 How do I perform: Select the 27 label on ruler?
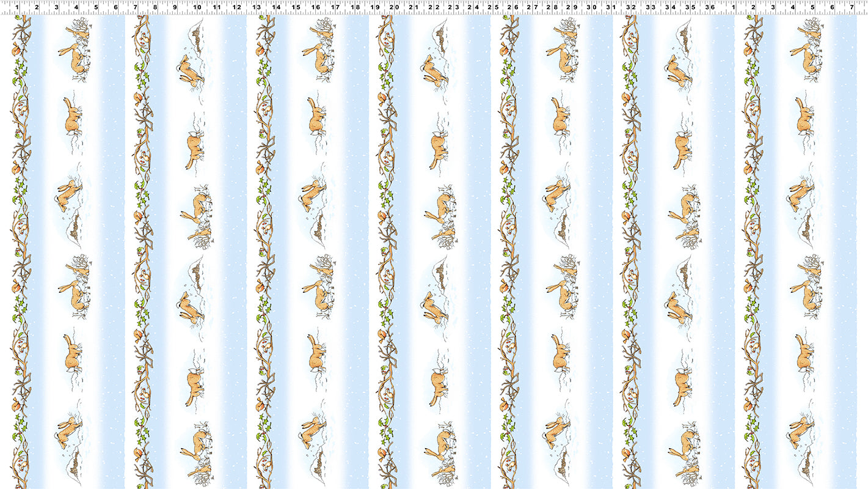click(x=532, y=7)
